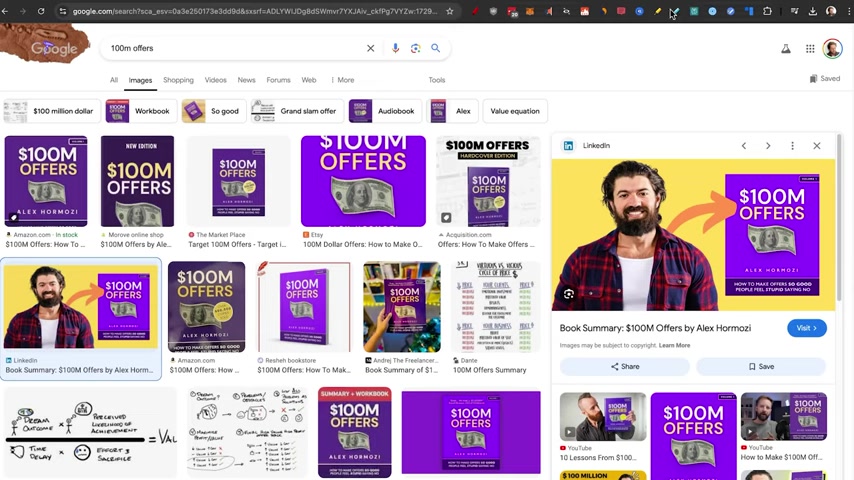Screen dimensions: 854x480
Task: Open the Web tab
Action: [309, 80]
